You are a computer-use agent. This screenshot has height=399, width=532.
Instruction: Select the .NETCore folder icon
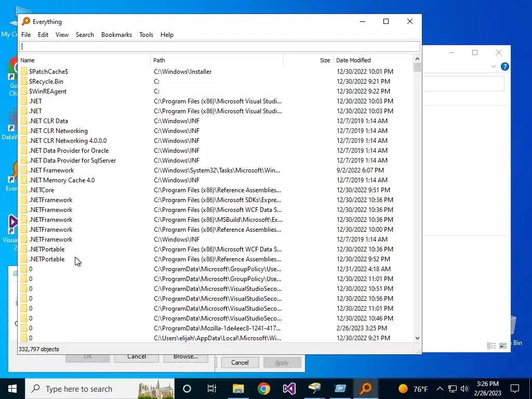[x=24, y=190]
